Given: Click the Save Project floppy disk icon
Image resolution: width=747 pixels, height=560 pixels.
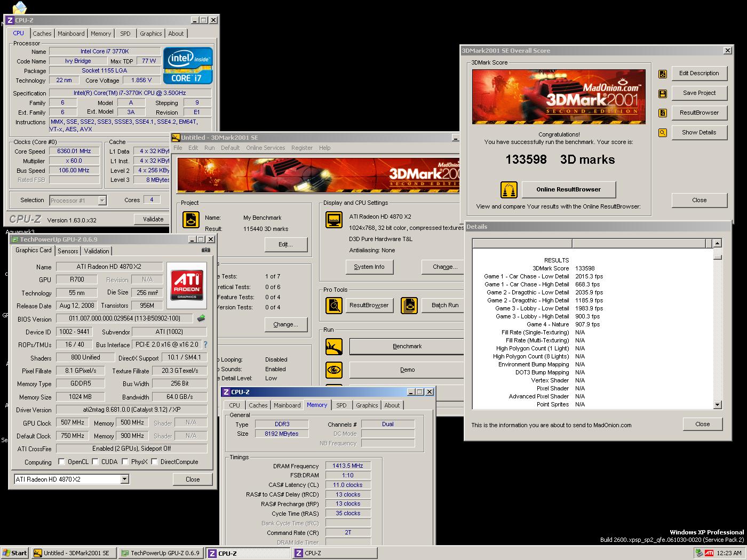Looking at the screenshot, I should (x=663, y=93).
